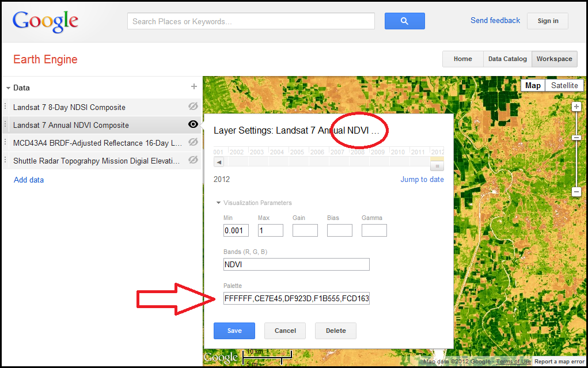Click the Bands NDVI input field

point(296,264)
